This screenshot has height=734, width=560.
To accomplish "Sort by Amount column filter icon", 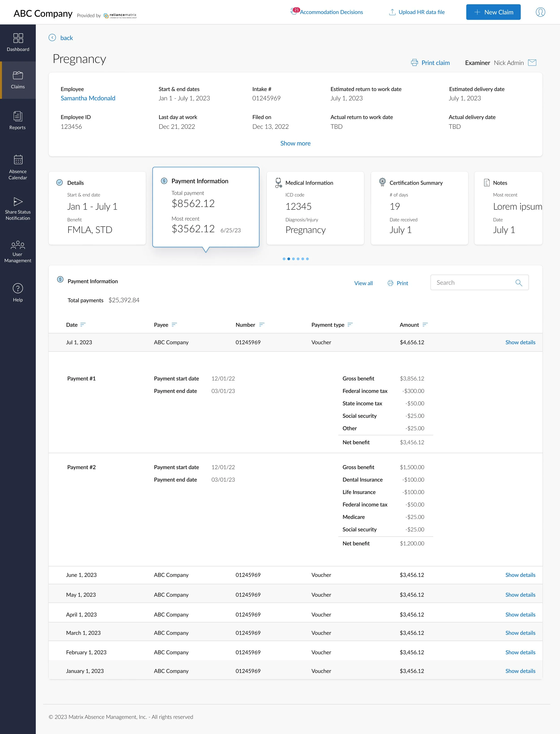I will tap(425, 324).
